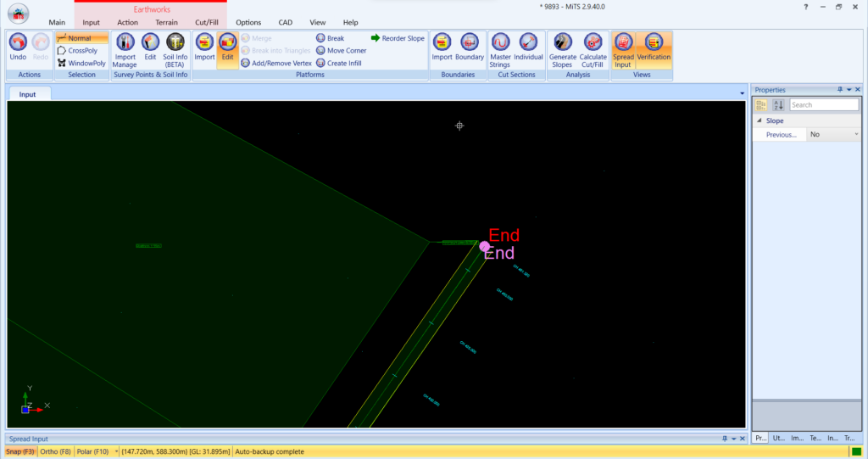Toggle Ortho (F8) mode
The image size is (868, 459).
(x=55, y=451)
